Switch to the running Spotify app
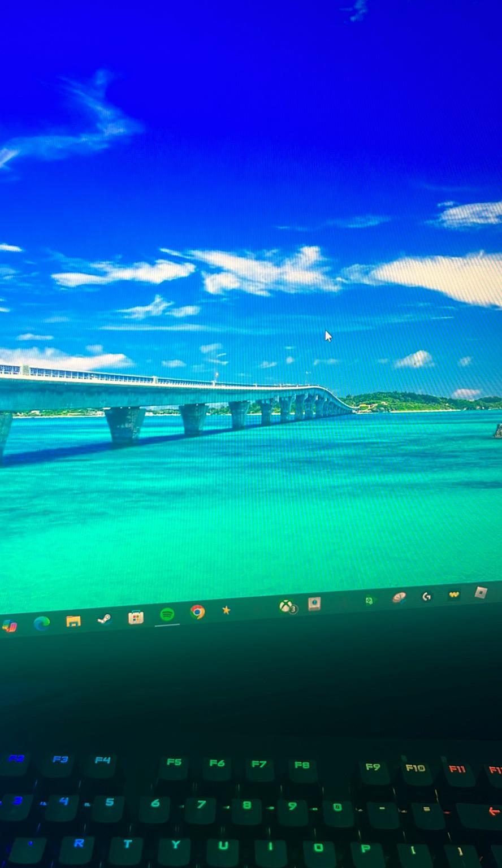Viewport: 502px width, 868px height. coord(167,614)
